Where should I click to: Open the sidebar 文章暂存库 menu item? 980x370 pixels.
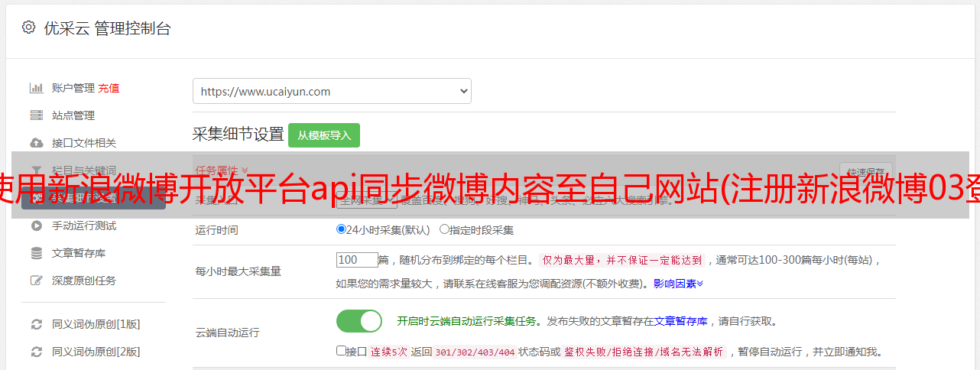[x=79, y=253]
